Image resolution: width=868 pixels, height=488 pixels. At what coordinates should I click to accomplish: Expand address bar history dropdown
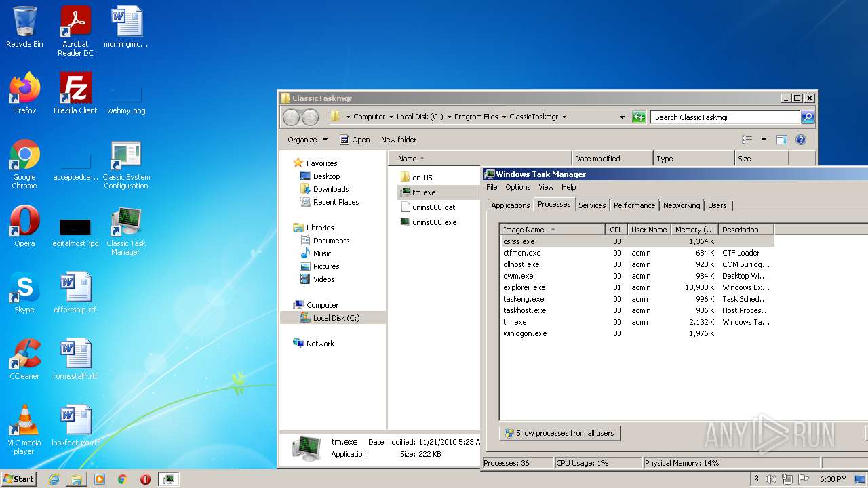click(622, 117)
